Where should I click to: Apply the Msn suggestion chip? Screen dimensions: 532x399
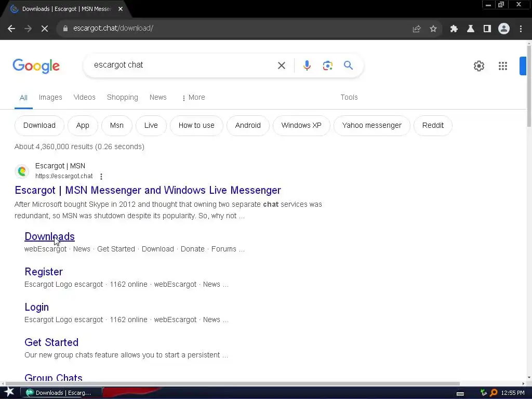point(117,126)
